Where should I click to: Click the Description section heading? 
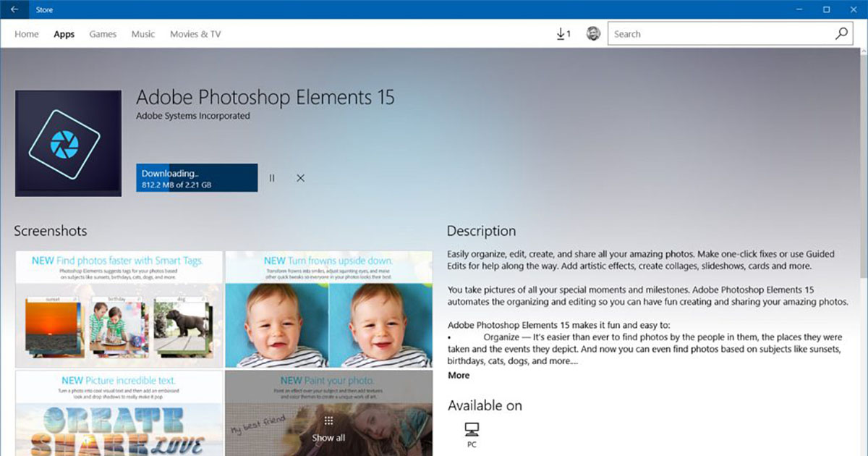coord(482,231)
